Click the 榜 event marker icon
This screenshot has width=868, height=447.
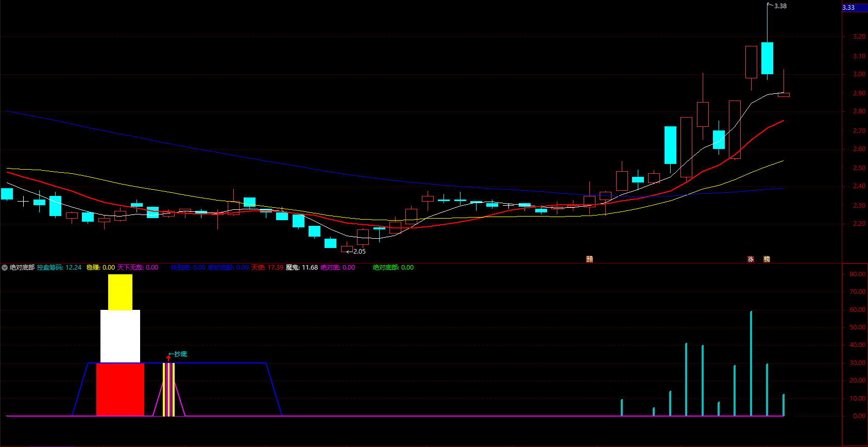click(x=767, y=259)
